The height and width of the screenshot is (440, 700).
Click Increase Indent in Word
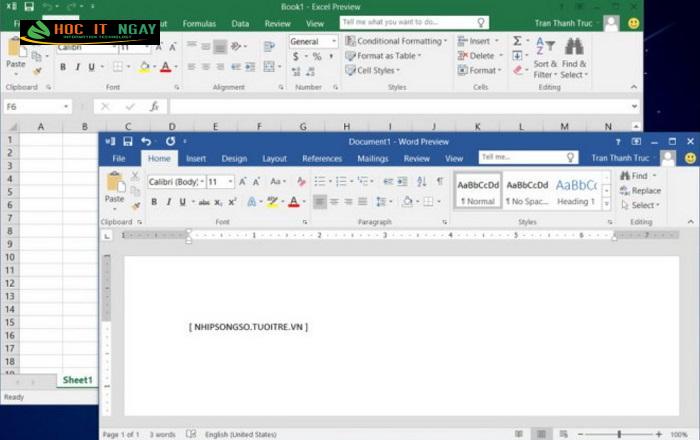pos(402,181)
